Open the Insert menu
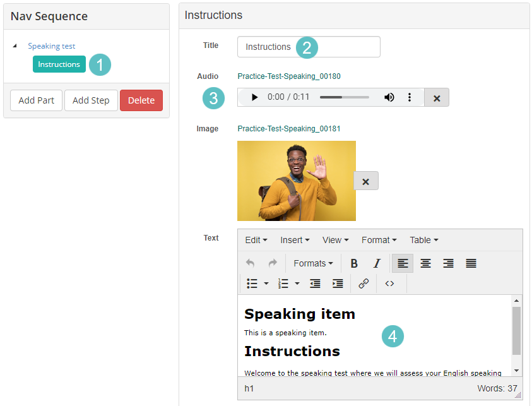The image size is (532, 406). pos(295,240)
